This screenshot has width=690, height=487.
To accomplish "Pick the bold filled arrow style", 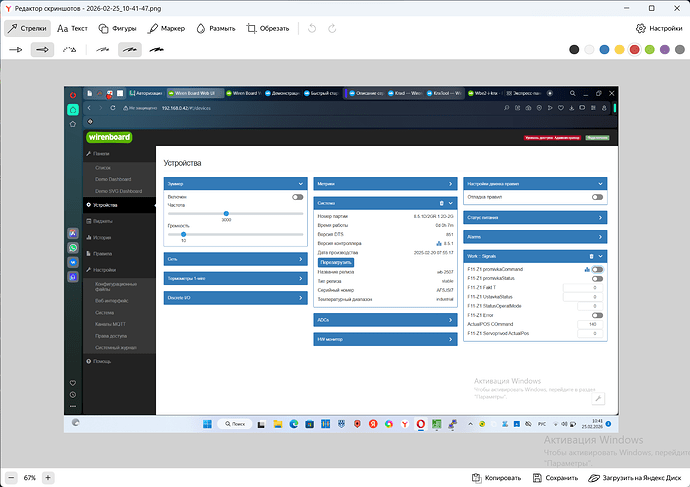I will click(42, 50).
